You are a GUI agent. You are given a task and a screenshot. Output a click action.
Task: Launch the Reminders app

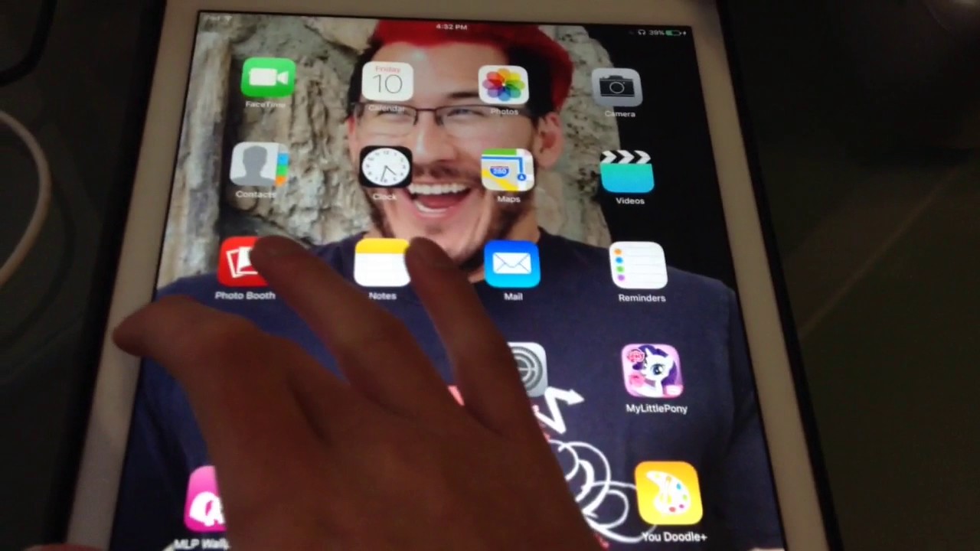tap(639, 266)
